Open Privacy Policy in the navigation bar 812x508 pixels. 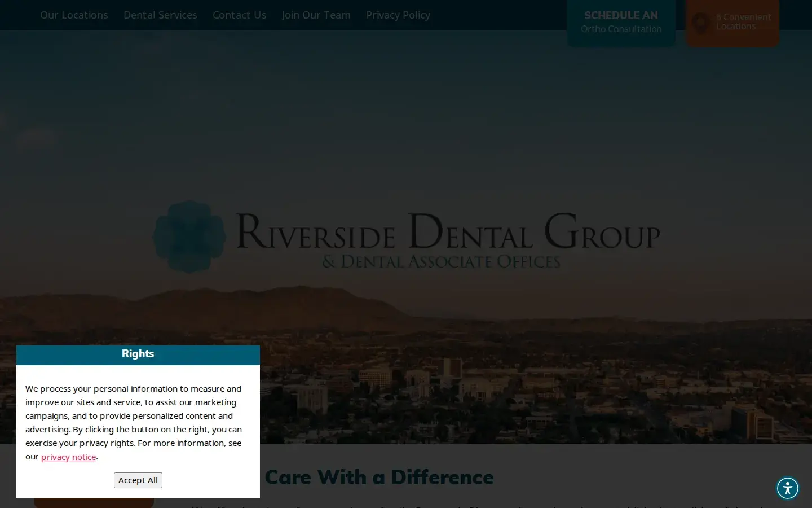[398, 15]
